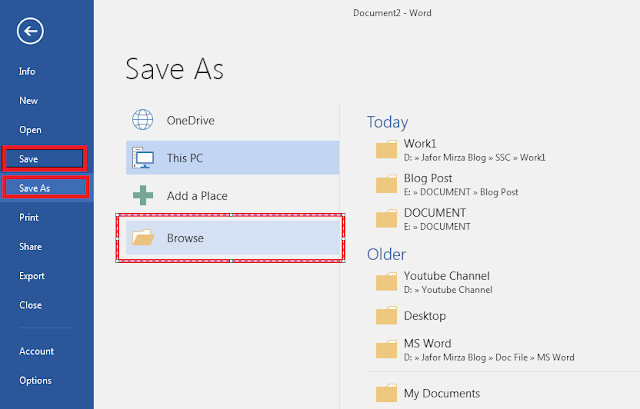Viewport: 640px width, 409px height.
Task: Click the Browse label to browse folders
Action: click(185, 238)
